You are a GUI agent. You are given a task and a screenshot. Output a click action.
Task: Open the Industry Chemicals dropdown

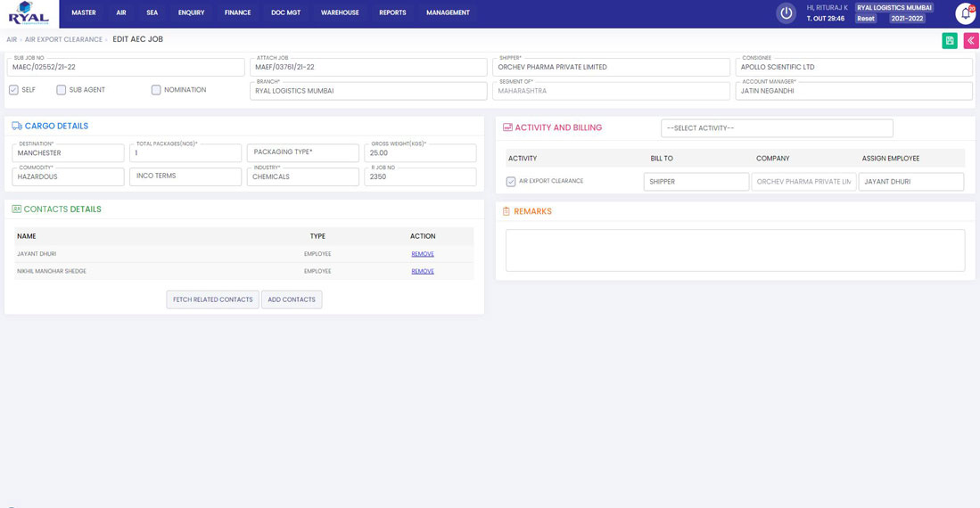click(303, 176)
